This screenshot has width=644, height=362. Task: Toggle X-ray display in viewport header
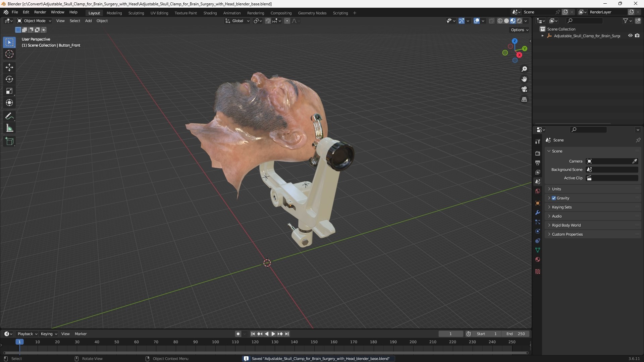click(491, 21)
